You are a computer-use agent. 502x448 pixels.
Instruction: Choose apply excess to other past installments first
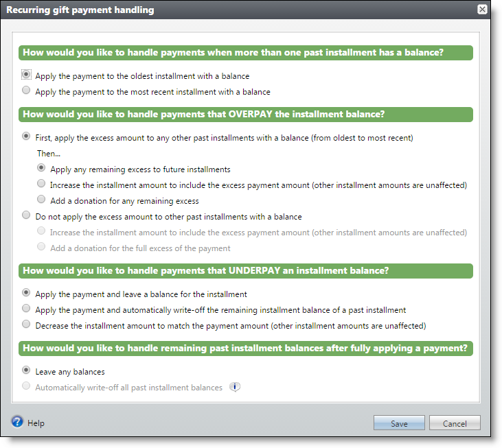point(26,137)
